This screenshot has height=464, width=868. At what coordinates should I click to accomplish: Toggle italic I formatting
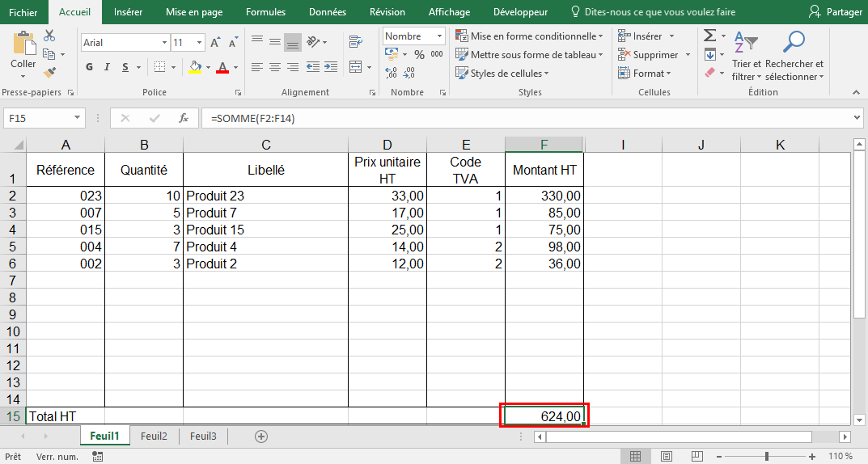(x=107, y=67)
